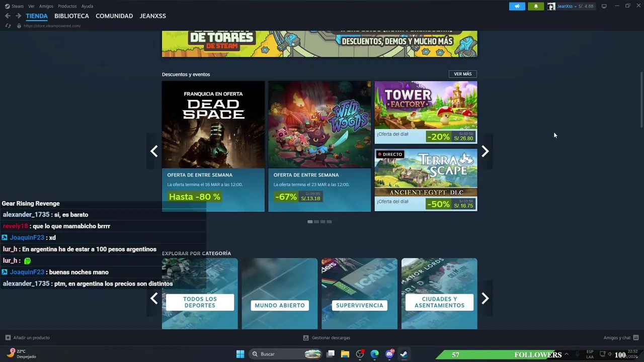Open Task View on the taskbar
Image resolution: width=644 pixels, height=362 pixels.
[331, 354]
